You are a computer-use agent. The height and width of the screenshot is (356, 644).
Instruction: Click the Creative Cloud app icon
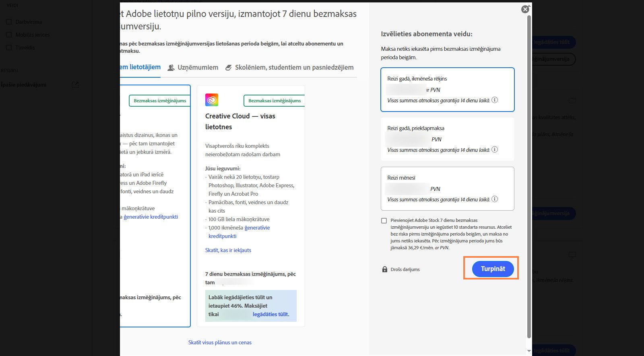pos(212,100)
